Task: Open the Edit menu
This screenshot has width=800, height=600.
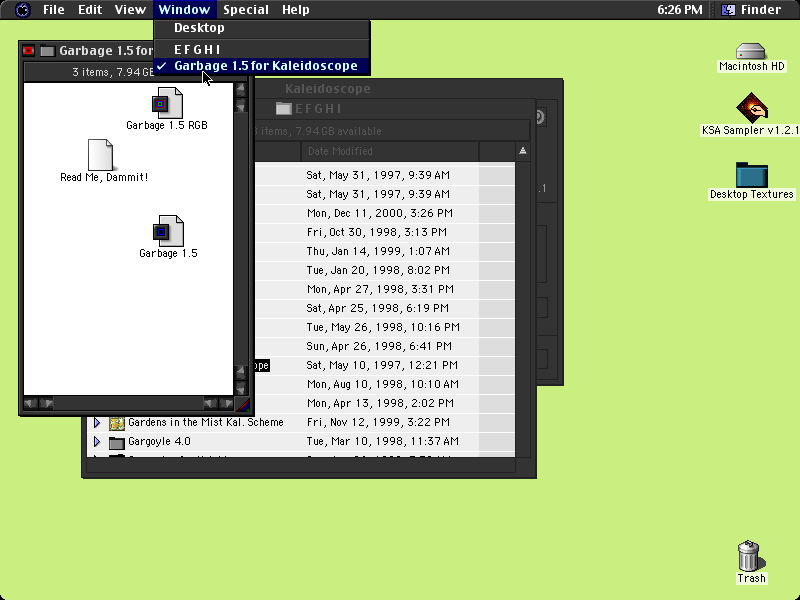Action: 90,10
